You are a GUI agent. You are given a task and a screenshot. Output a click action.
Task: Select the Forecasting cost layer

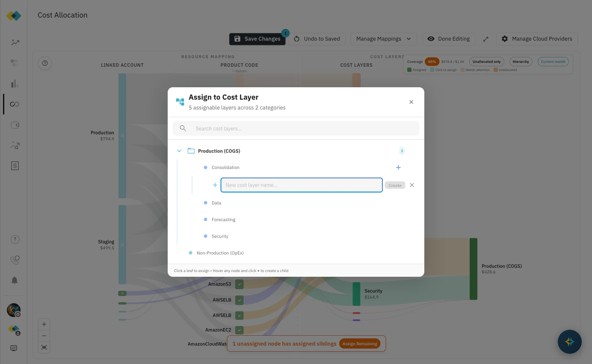pyautogui.click(x=223, y=220)
